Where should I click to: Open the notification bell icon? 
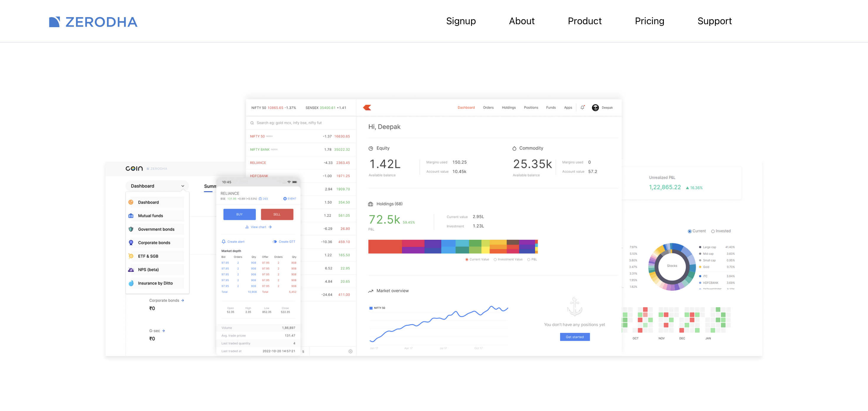coord(582,107)
